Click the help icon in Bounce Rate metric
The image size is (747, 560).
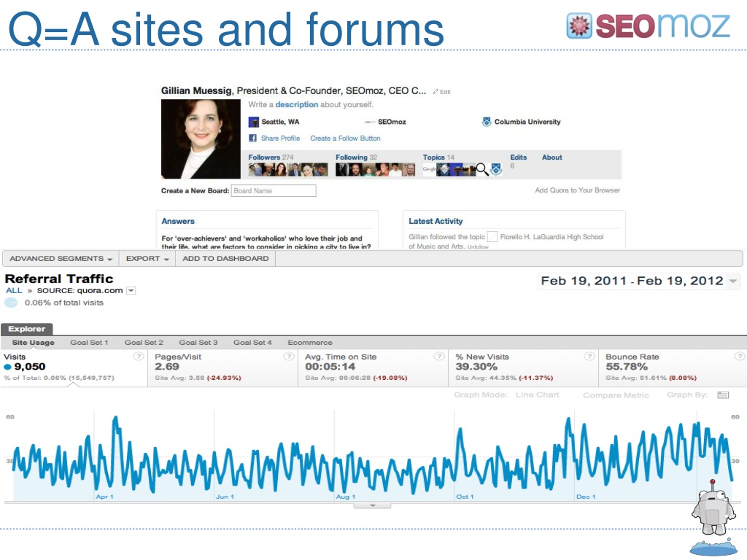(x=739, y=356)
